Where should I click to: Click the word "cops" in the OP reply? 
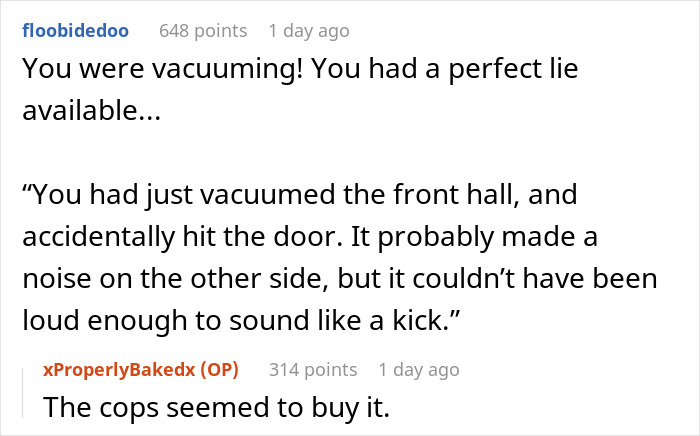129,408
